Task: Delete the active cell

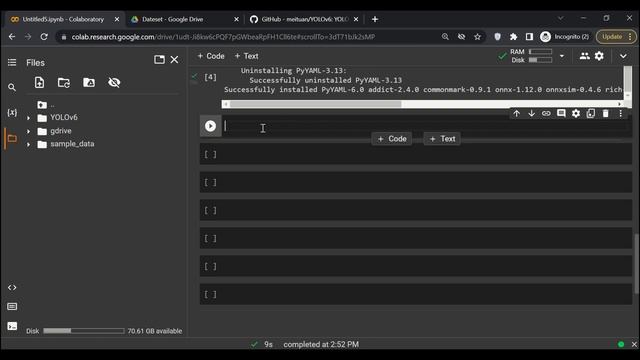Action: tap(605, 113)
